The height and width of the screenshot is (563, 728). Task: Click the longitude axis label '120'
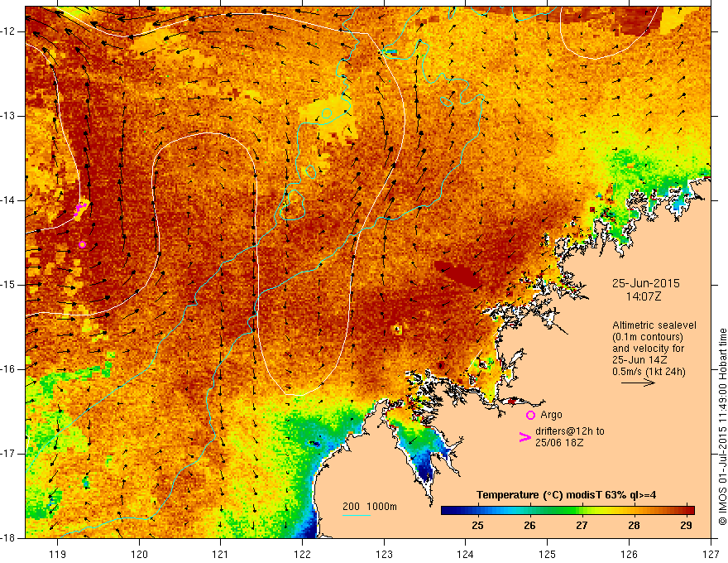[x=139, y=554]
